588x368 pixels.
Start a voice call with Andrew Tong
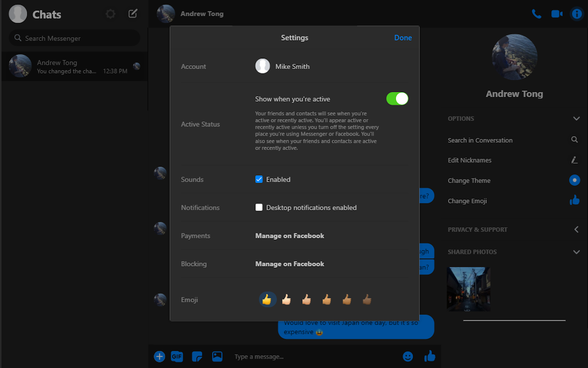pyautogui.click(x=537, y=14)
